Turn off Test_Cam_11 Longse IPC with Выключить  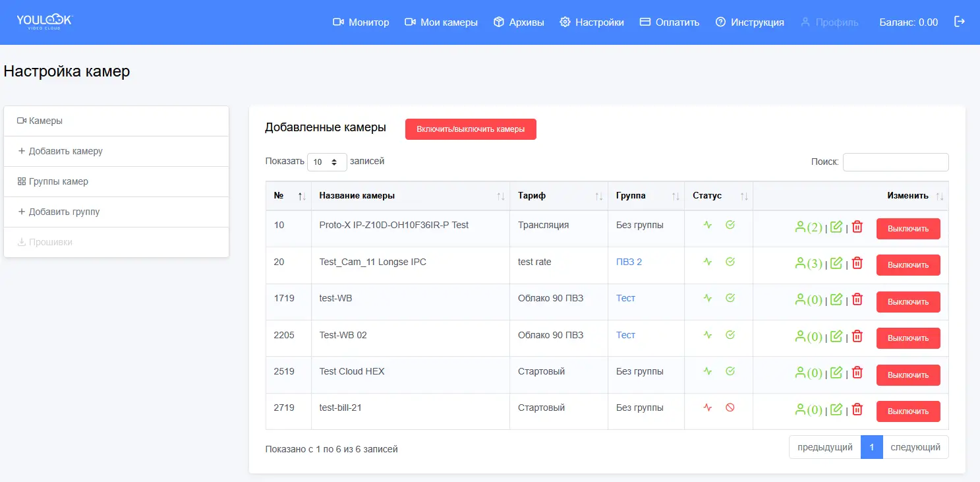(x=908, y=265)
